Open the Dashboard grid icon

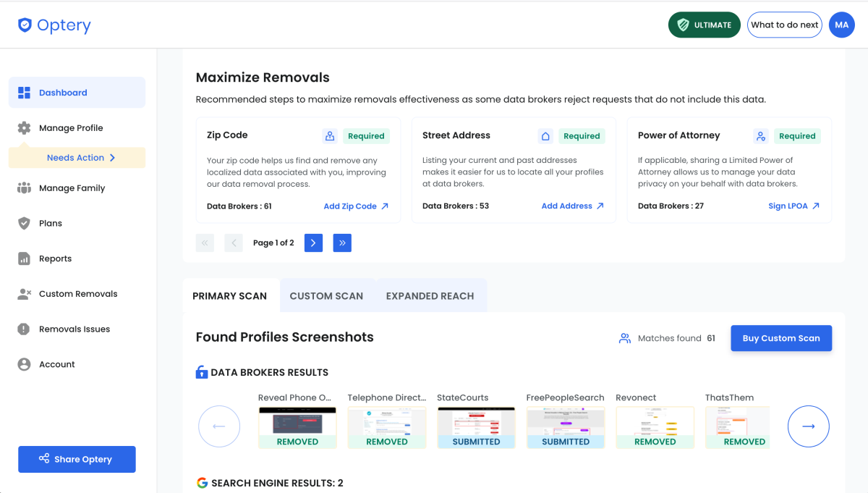[24, 93]
